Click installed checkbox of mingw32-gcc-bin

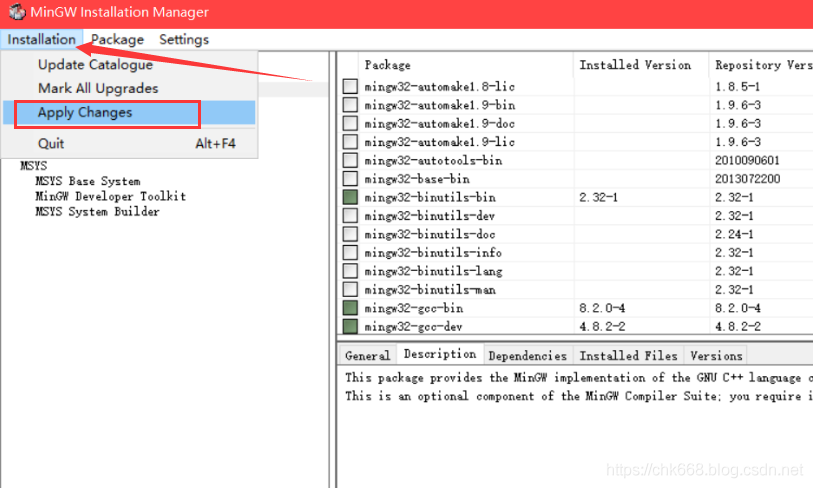[350, 308]
